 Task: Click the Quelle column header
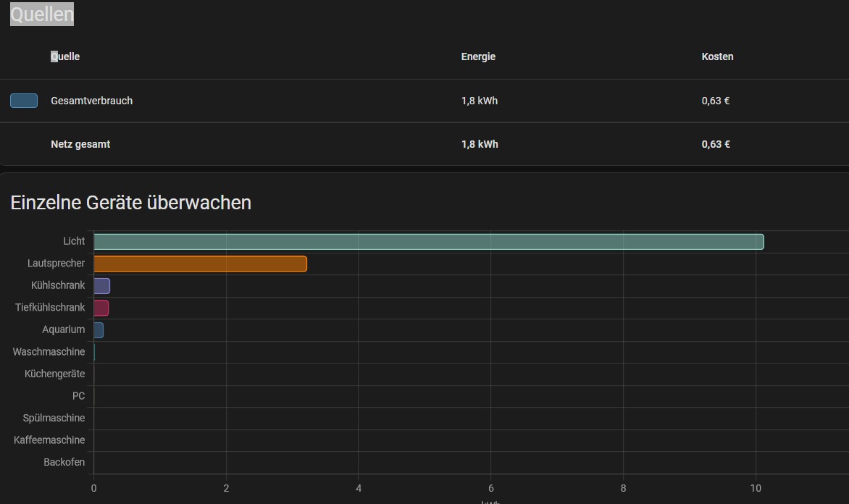point(65,56)
